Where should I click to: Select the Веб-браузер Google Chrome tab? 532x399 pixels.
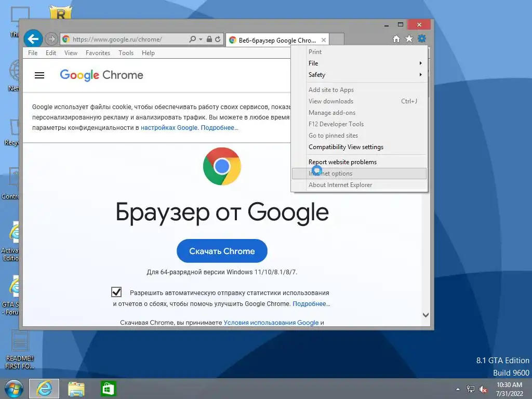[277, 40]
